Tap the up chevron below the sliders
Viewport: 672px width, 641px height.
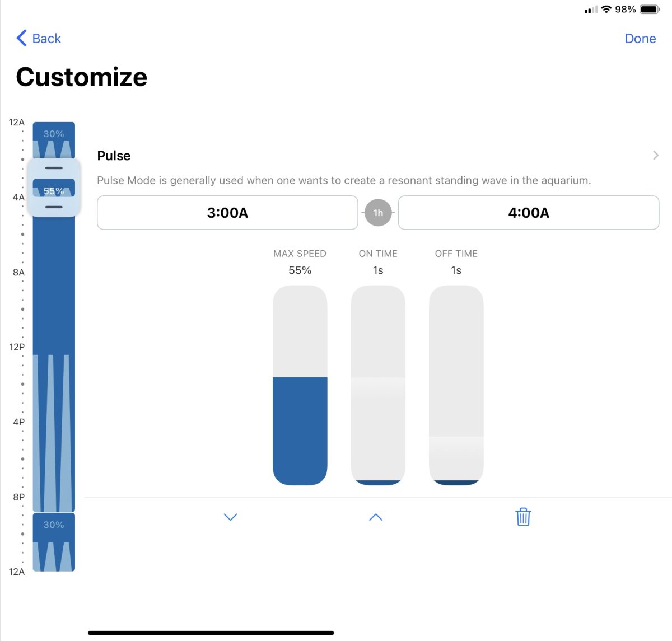[376, 517]
